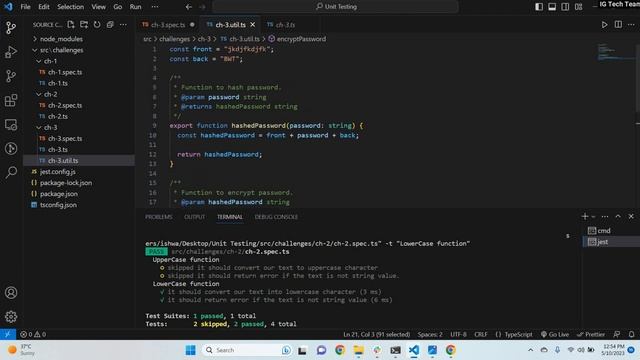Open jest.config.js in the file tree
Image resolution: width=640 pixels, height=360 pixels.
57,171
